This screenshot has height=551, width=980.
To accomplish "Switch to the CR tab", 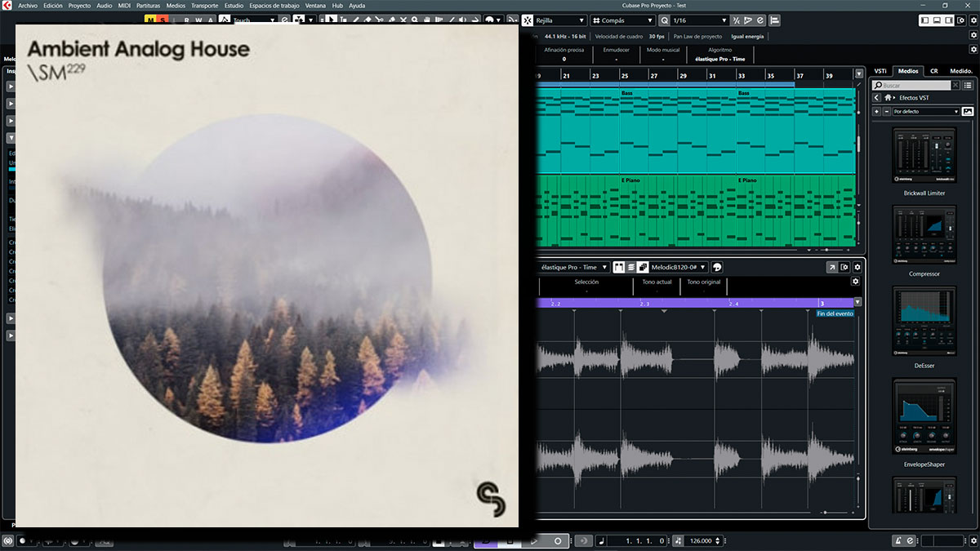I will (933, 71).
